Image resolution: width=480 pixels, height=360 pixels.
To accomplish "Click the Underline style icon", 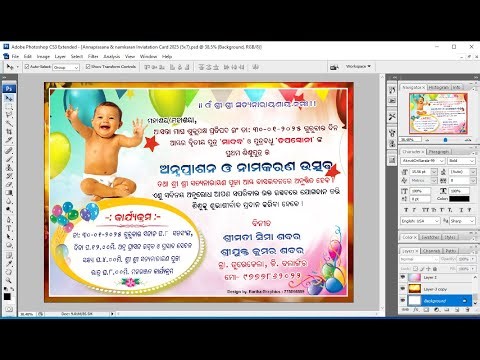I will coord(460,210).
